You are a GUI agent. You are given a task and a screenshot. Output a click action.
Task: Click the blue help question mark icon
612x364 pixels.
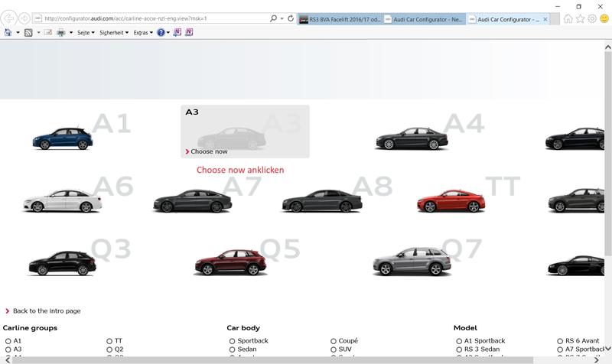[161, 33]
